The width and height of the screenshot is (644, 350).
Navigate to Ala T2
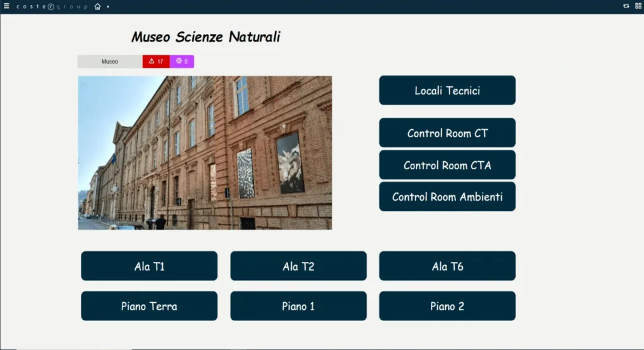tap(298, 266)
